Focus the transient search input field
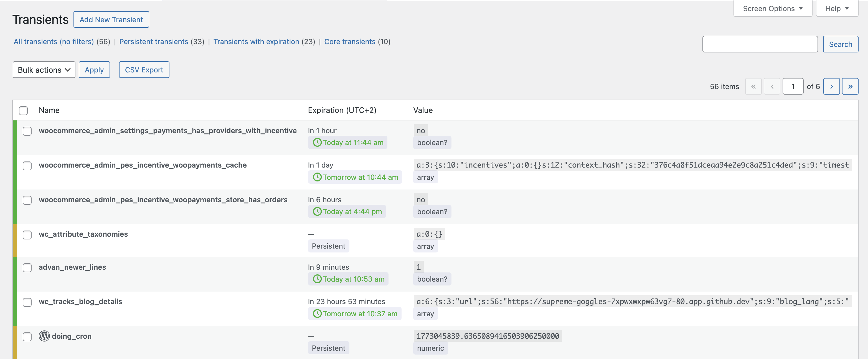 [x=760, y=44]
